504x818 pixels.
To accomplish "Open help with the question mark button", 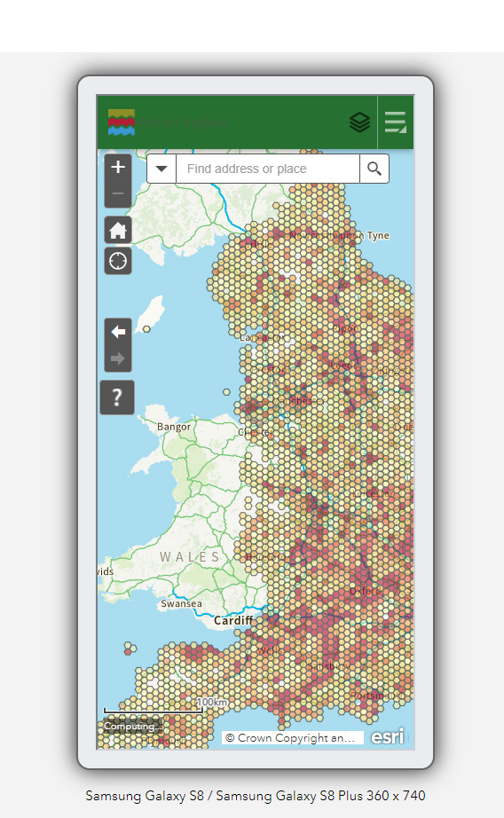I will pyautogui.click(x=117, y=397).
